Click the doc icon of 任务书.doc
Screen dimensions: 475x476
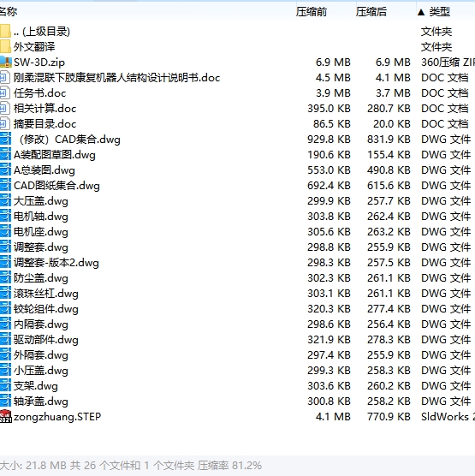5,93
